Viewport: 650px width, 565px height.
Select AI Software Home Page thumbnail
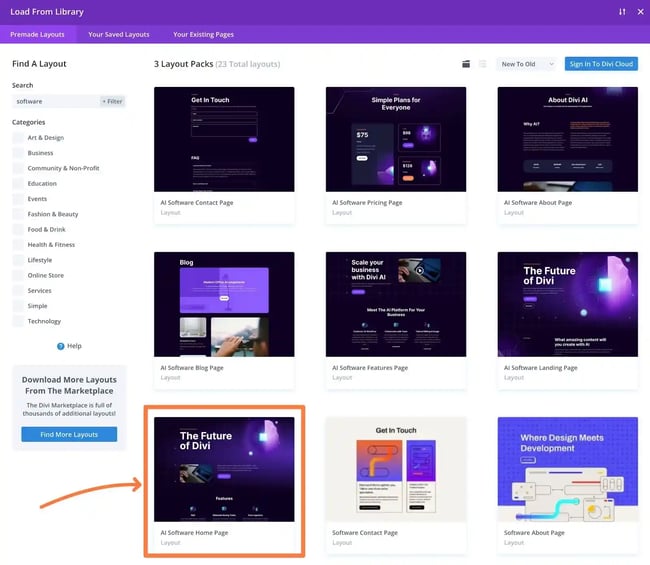(224, 469)
